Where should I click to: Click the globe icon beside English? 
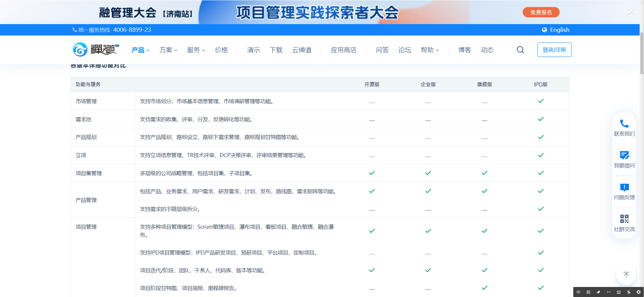click(544, 30)
